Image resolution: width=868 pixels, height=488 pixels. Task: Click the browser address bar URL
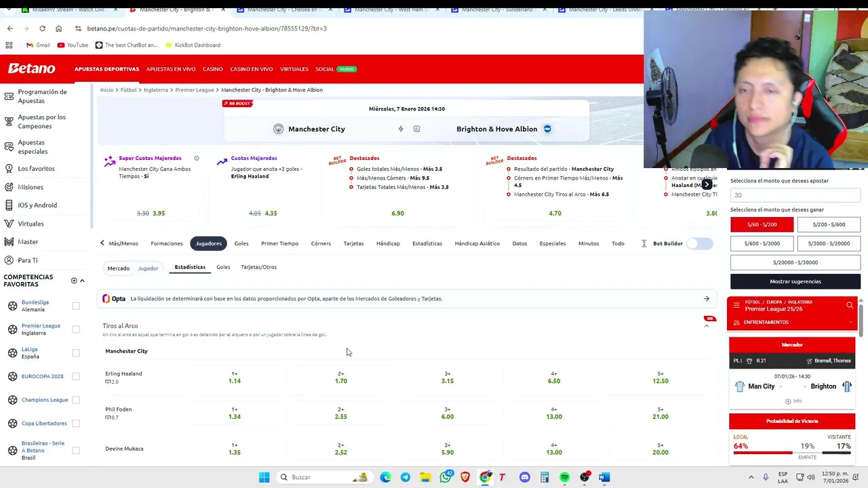pyautogui.click(x=207, y=28)
